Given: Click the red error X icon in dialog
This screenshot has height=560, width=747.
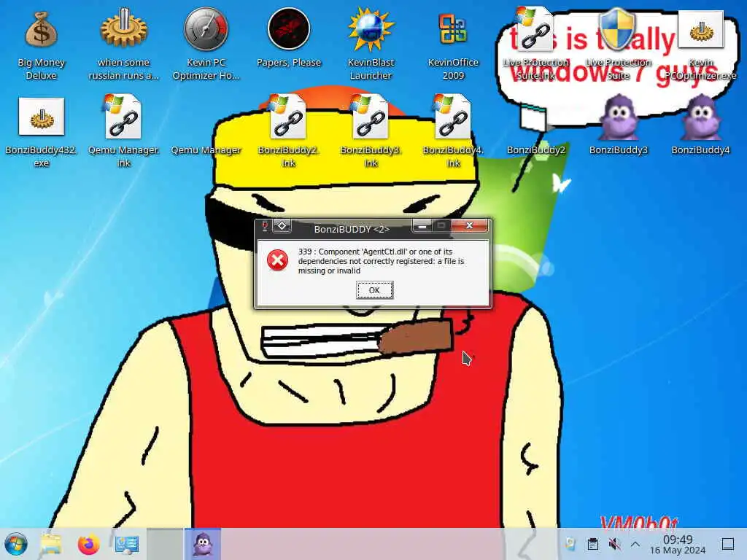Looking at the screenshot, I should click(x=277, y=260).
